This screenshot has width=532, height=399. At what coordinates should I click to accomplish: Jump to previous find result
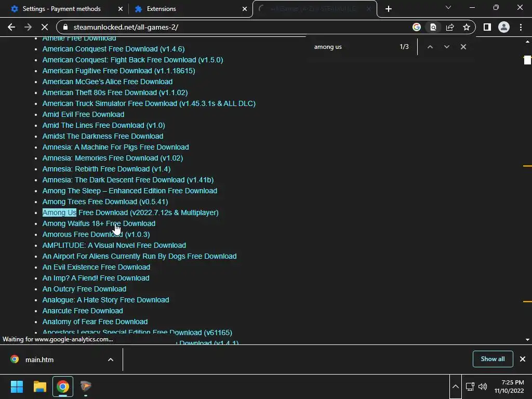click(430, 47)
